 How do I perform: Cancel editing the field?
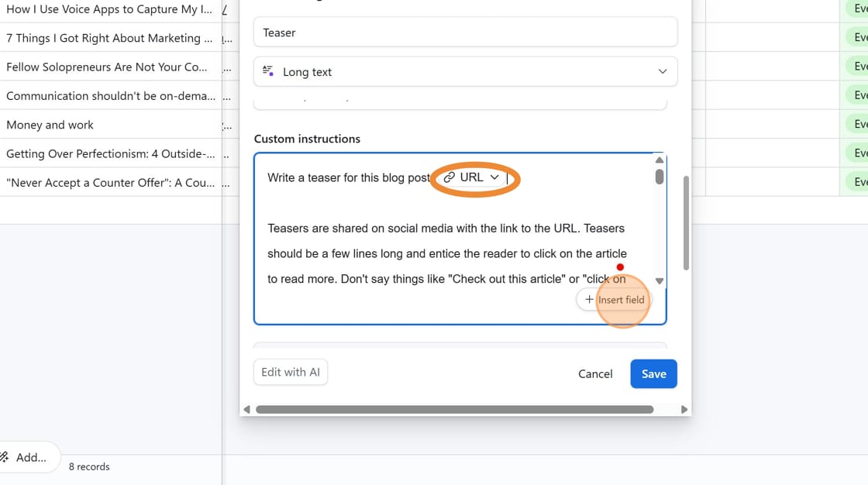coord(595,373)
